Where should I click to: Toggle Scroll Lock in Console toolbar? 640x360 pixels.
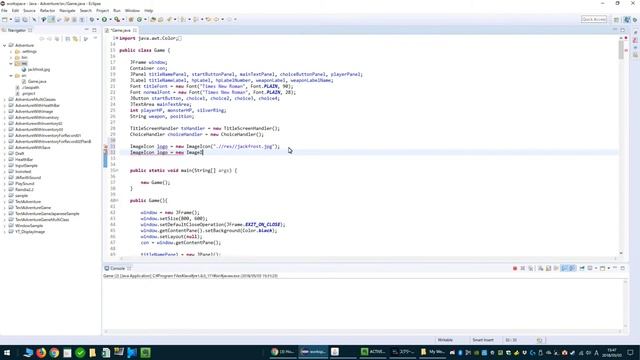click(x=548, y=268)
